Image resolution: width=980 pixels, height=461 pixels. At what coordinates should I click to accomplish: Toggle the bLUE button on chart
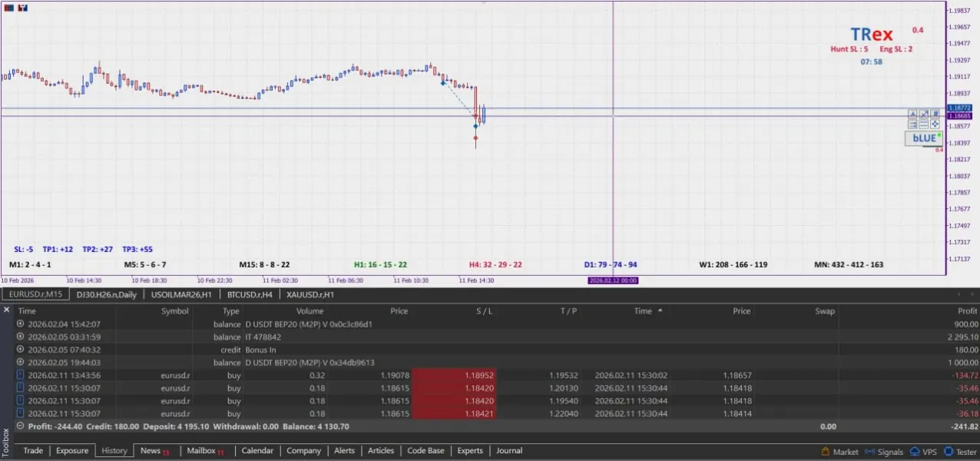(924, 138)
